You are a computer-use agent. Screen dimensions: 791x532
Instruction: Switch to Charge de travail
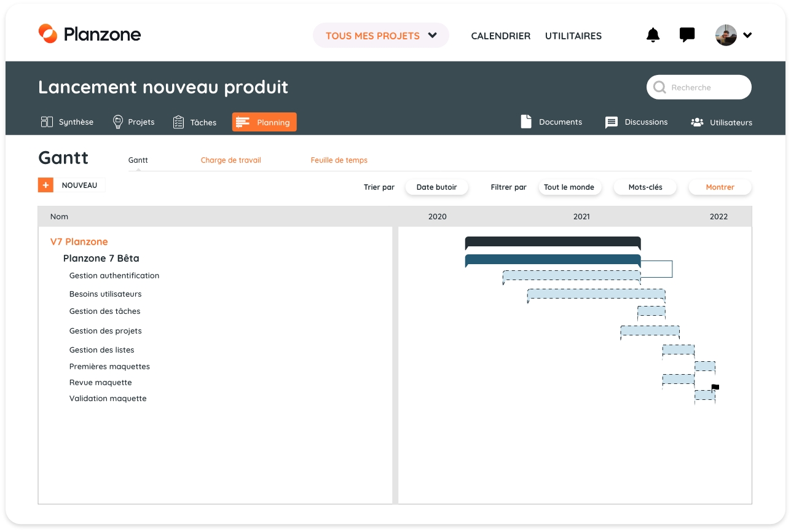coord(231,160)
